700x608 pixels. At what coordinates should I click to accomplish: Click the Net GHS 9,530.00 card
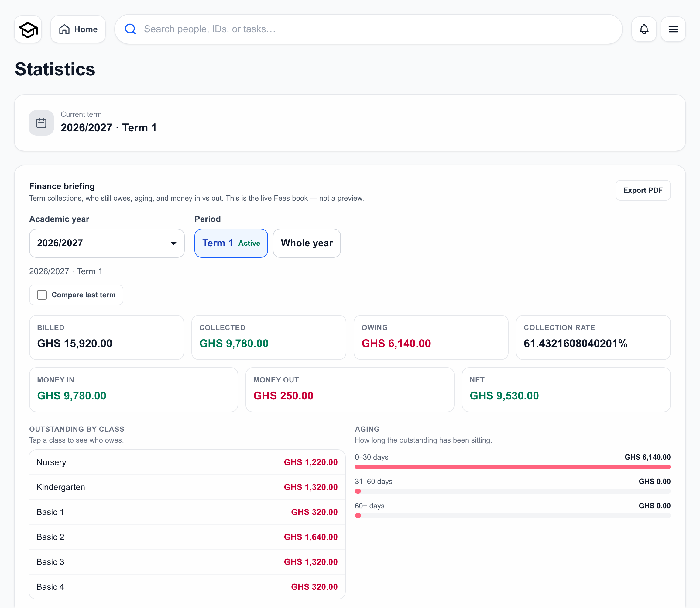(x=566, y=389)
